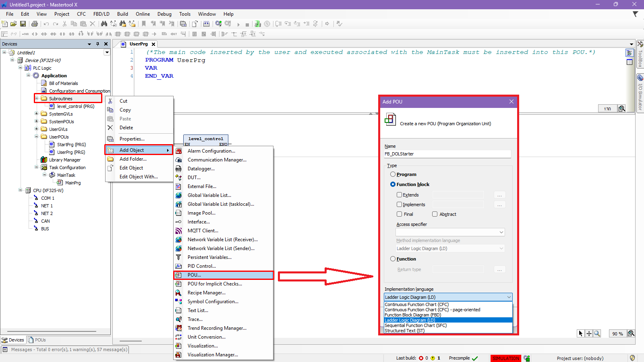Image resolution: width=644 pixels, height=362 pixels.
Task: Select the Function radio button
Action: [x=393, y=259]
